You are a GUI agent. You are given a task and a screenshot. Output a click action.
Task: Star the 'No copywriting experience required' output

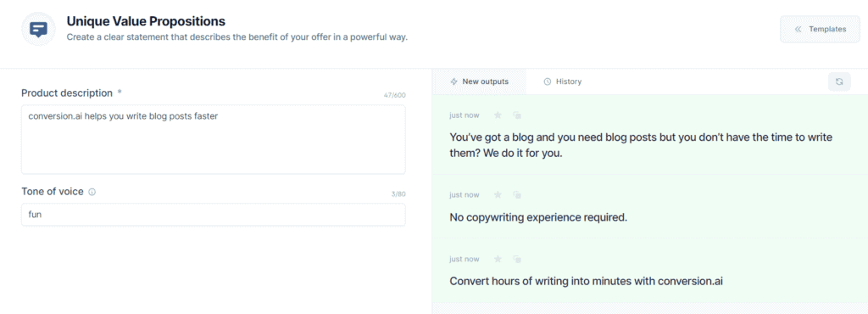pos(498,195)
